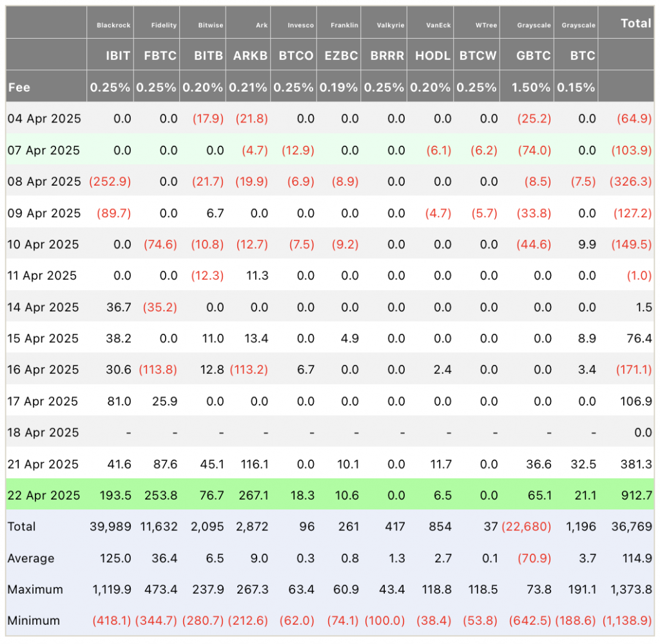Select the 16 Apr 2025 row date
660x644 pixels.
click(x=43, y=369)
